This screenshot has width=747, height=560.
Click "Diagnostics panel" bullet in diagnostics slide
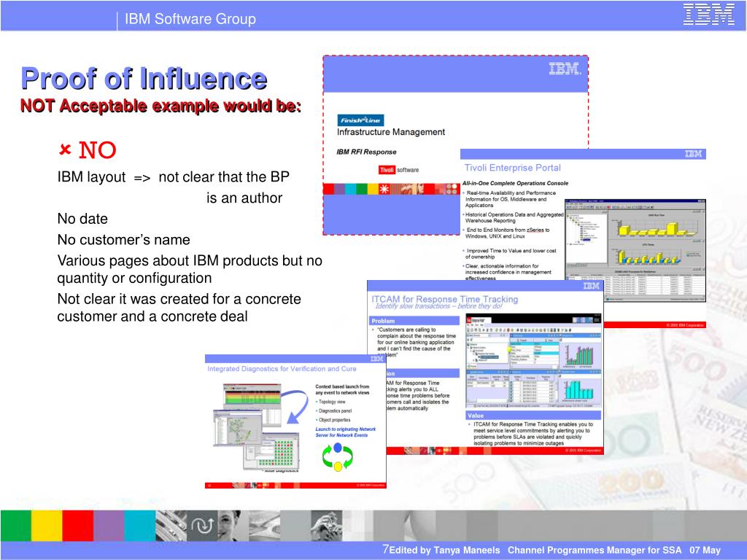tap(335, 411)
